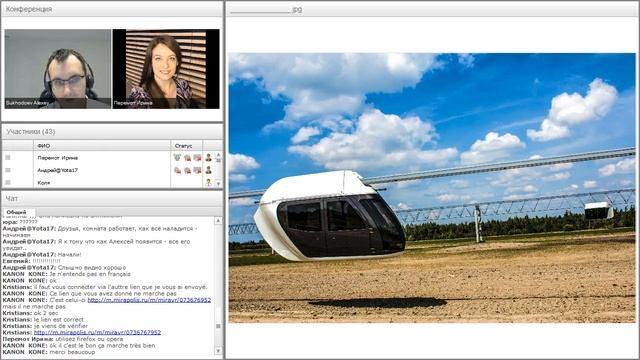Open KANON KONE's mirapolis link in chat

pyautogui.click(x=149, y=300)
